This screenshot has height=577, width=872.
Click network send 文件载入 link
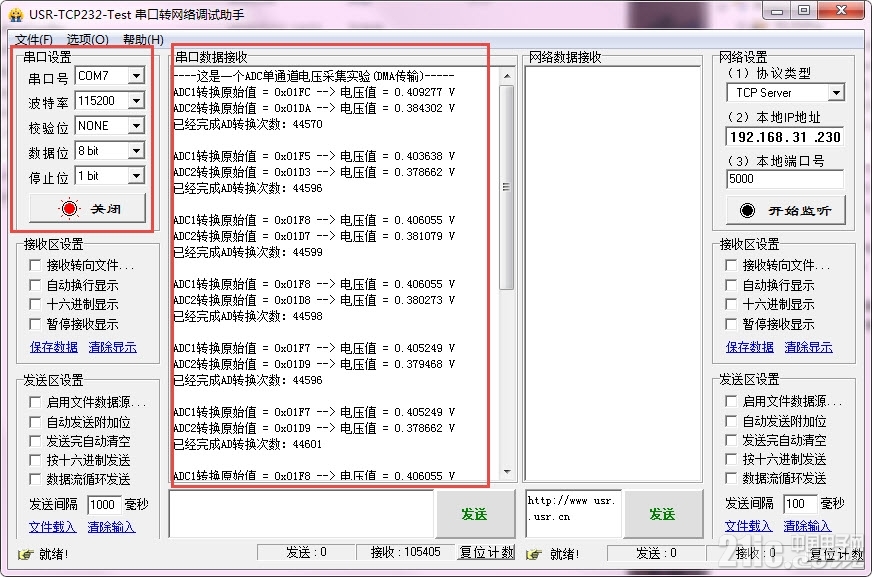click(x=749, y=525)
